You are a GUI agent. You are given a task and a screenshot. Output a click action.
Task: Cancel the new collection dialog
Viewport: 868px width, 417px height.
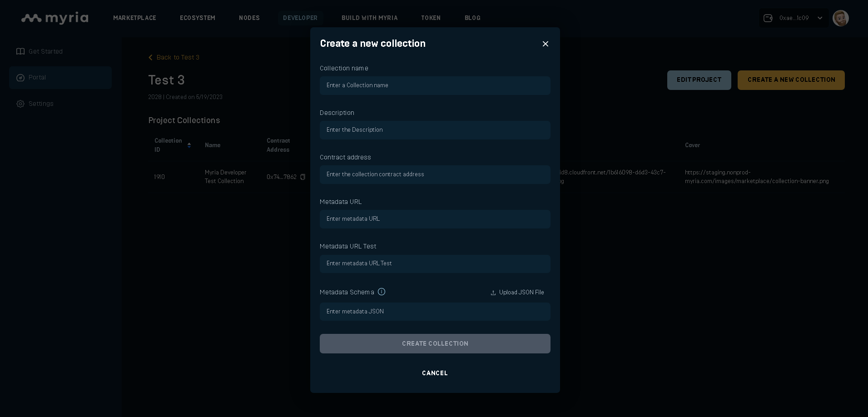coord(435,373)
